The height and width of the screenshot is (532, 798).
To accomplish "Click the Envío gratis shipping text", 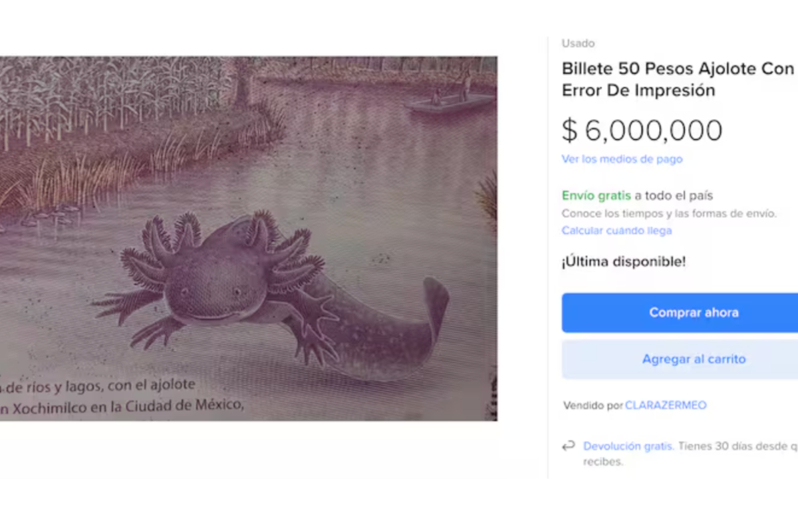I will click(595, 195).
